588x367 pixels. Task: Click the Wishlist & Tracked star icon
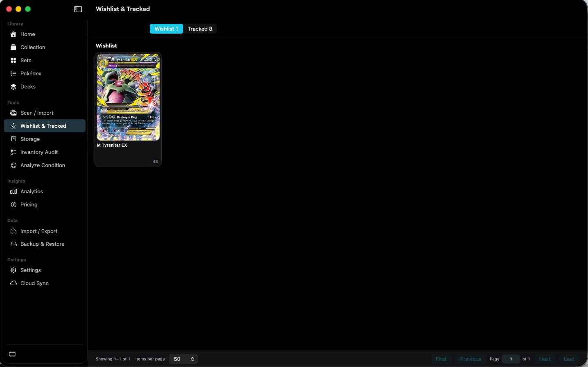point(14,126)
